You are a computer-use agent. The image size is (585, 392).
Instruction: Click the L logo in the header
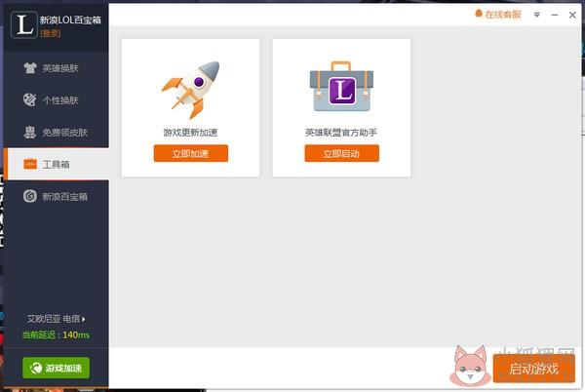(x=24, y=25)
